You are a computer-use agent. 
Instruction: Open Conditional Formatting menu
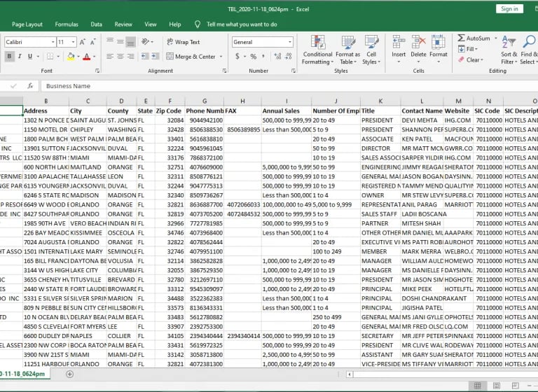[318, 50]
